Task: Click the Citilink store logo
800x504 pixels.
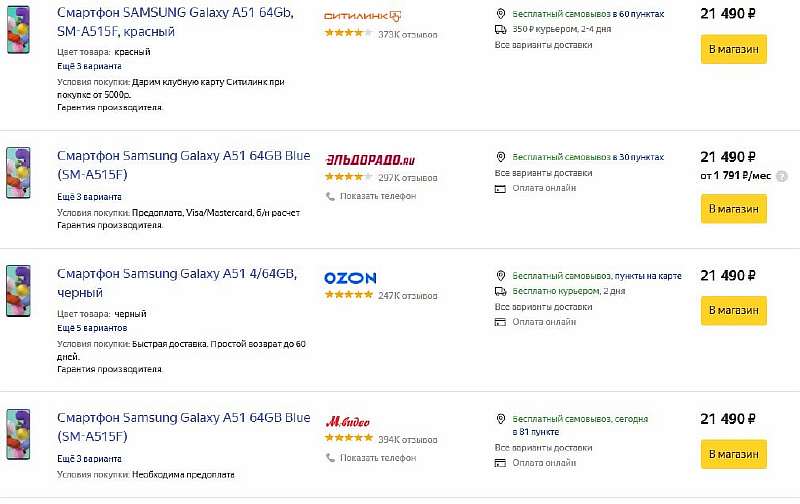Action: [363, 16]
